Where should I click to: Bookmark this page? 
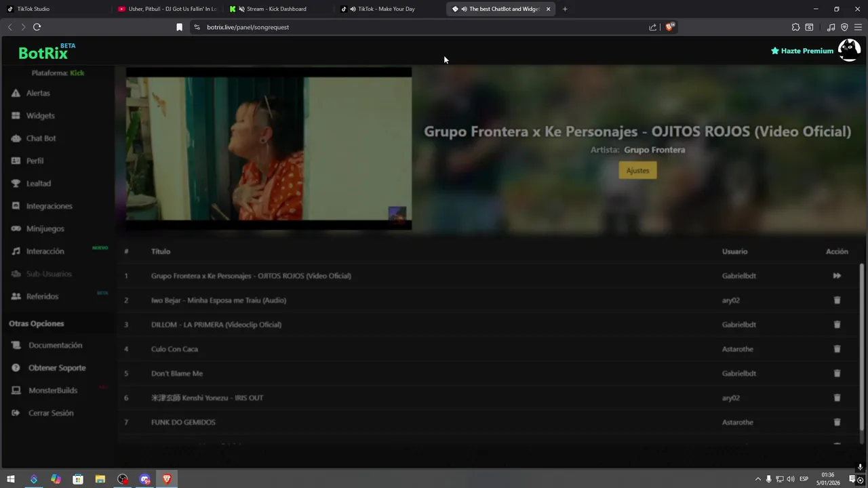coord(179,27)
